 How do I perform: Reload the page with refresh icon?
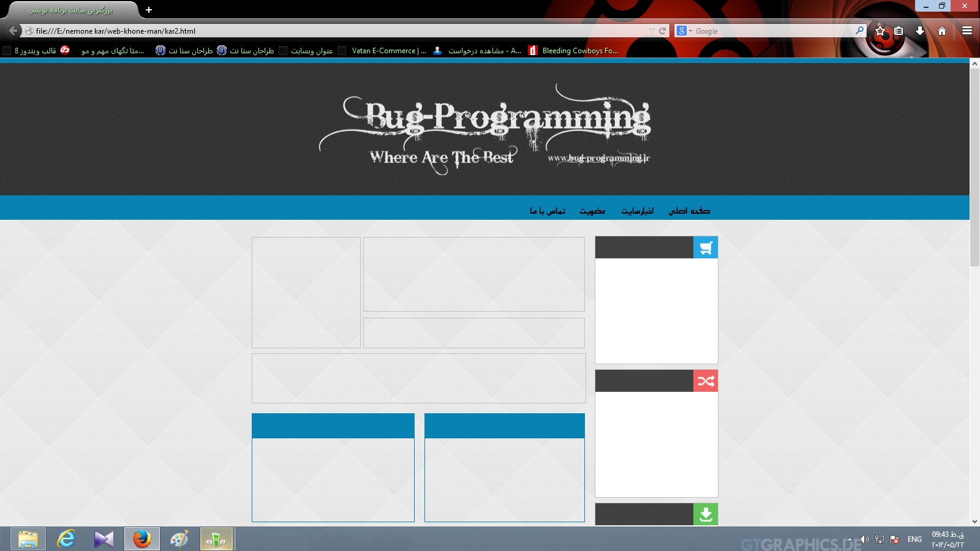662,31
